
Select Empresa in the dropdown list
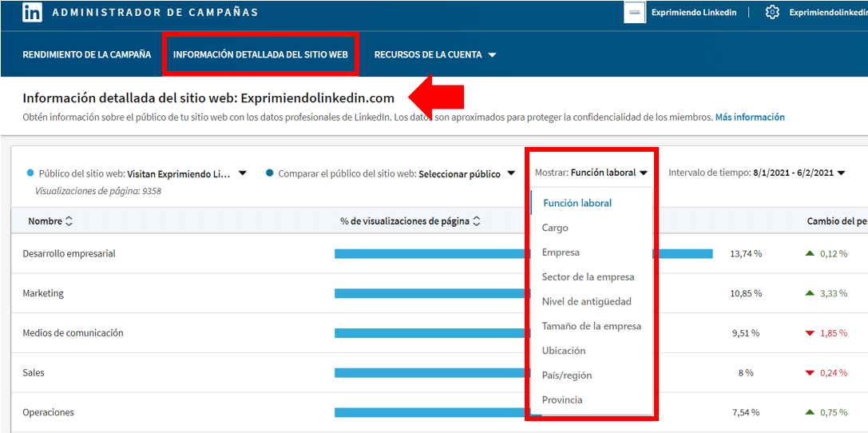pyautogui.click(x=561, y=252)
